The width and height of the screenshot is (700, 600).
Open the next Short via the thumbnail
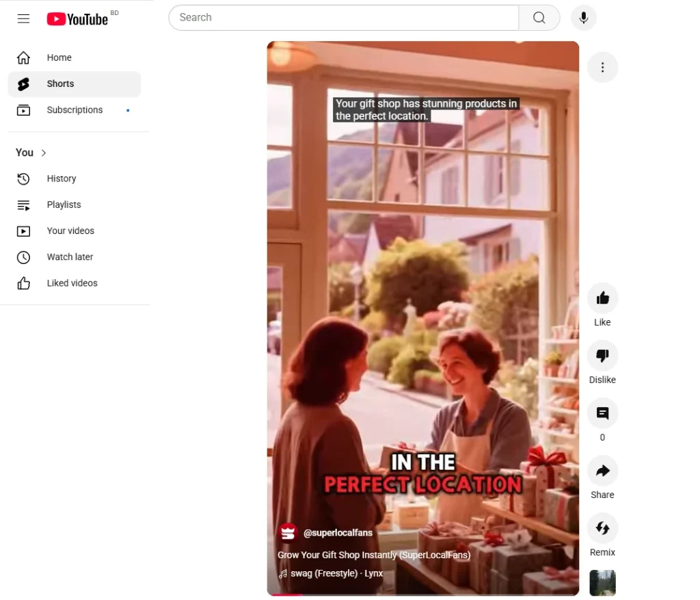coord(602,583)
